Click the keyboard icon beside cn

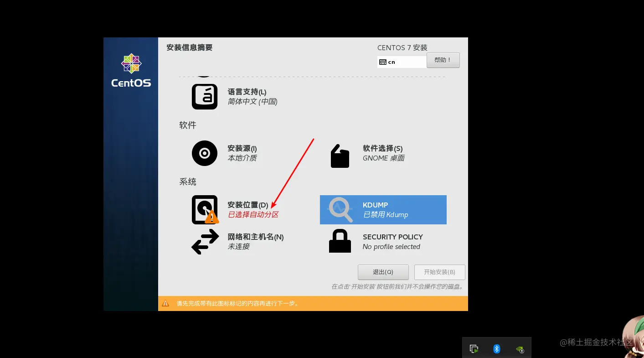click(x=383, y=62)
